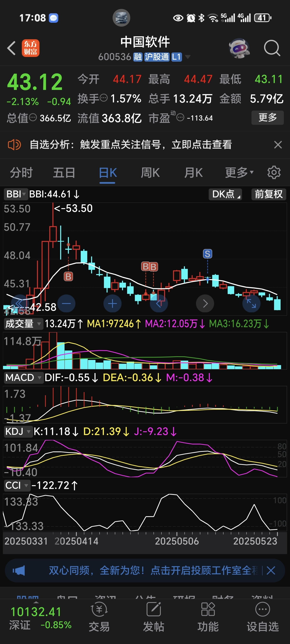This screenshot has height=644, width=290.
Task: Tap the stock name 中国软件
Action: tap(145, 42)
